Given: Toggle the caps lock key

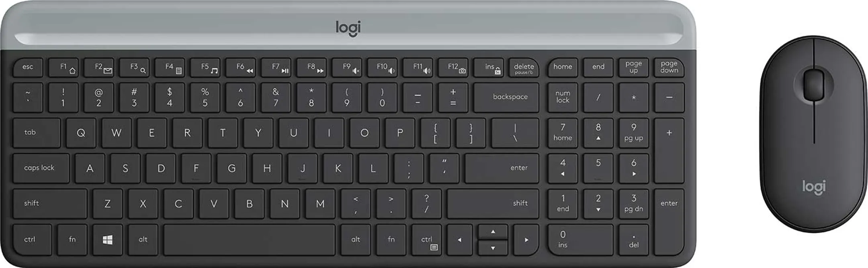Looking at the screenshot, I should [41, 168].
